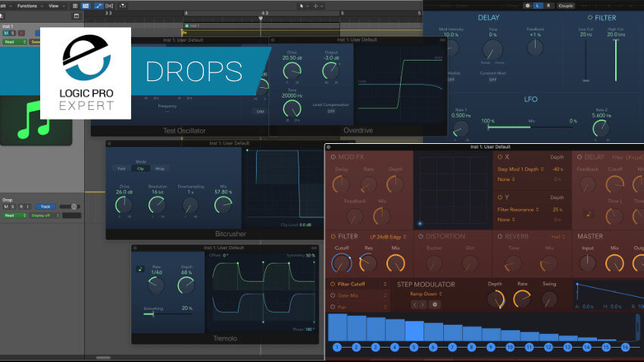Enable the Pan step modulator power

[333, 307]
